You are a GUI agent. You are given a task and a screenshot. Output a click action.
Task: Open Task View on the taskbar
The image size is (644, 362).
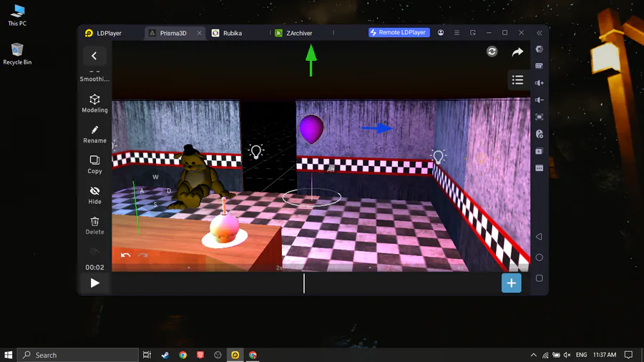coord(147,355)
